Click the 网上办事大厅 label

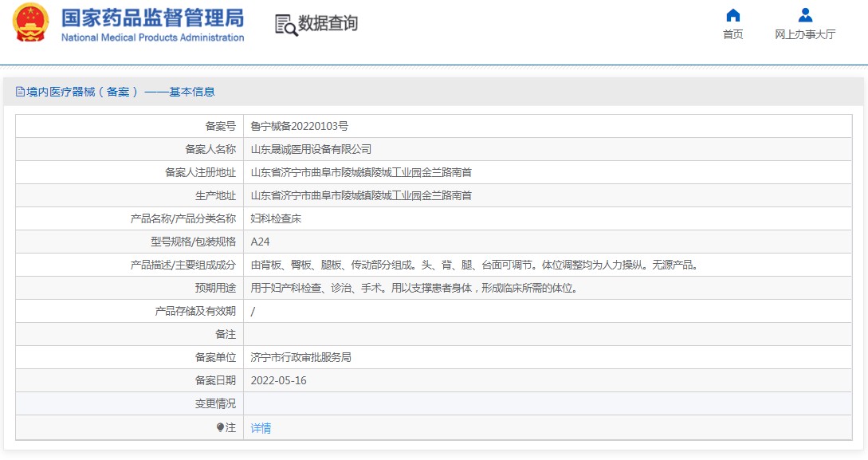point(805,34)
